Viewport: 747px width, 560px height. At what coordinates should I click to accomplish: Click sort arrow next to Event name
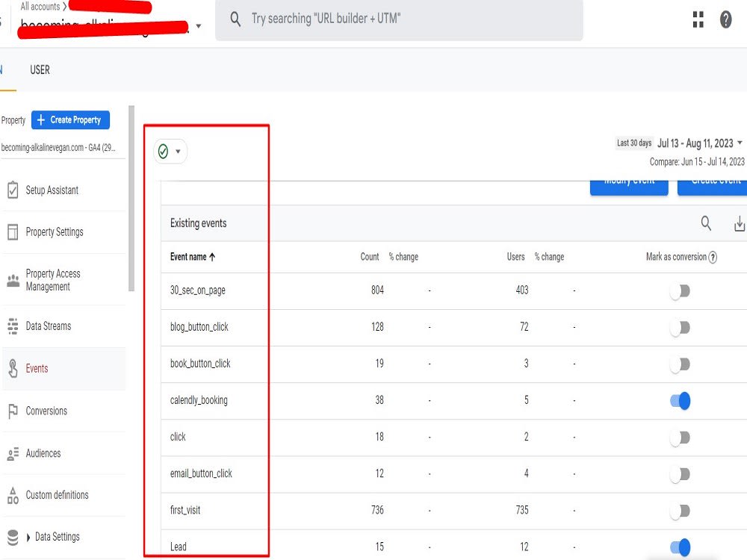pos(212,257)
